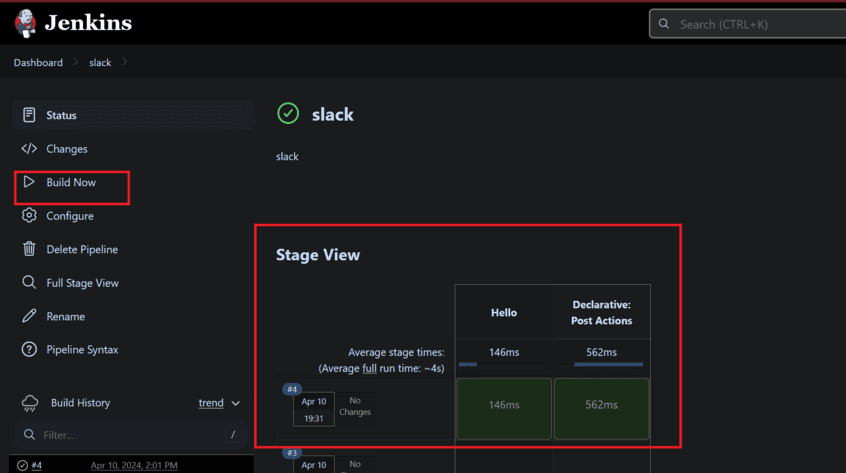The width and height of the screenshot is (846, 473).
Task: Click average 146ms for Hello stage
Action: point(504,352)
